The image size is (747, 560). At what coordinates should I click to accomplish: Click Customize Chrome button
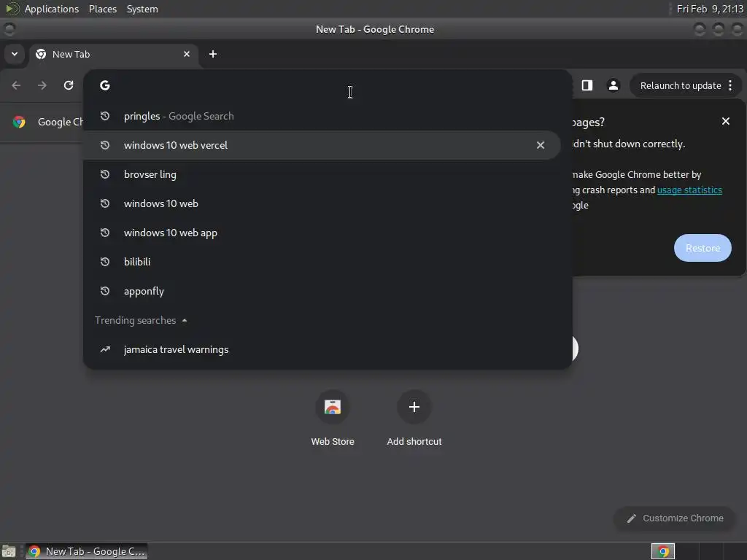(x=675, y=518)
